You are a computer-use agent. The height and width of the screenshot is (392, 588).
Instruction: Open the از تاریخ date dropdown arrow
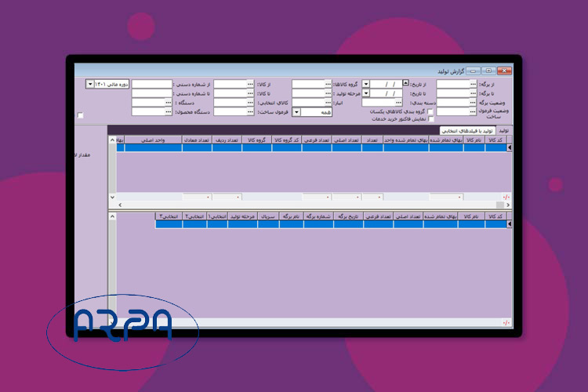(x=365, y=84)
